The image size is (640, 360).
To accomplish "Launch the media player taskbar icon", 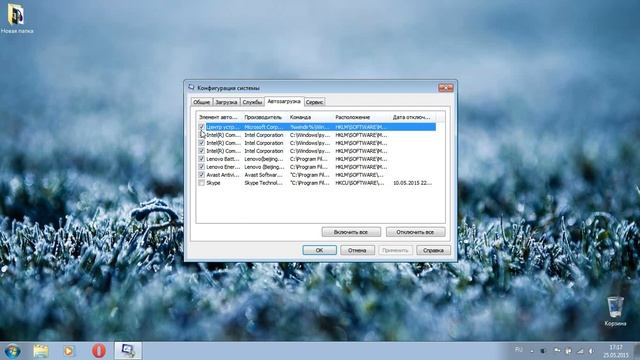I will (x=69, y=351).
